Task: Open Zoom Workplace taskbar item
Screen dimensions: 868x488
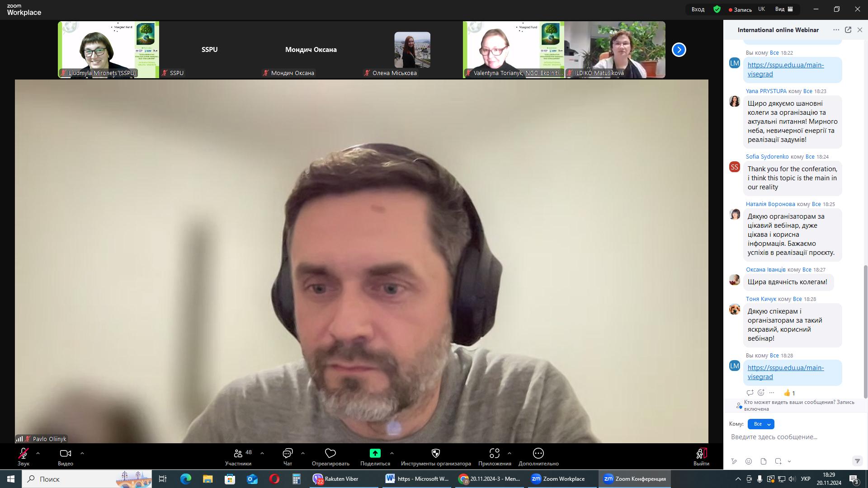Action: pos(558,479)
